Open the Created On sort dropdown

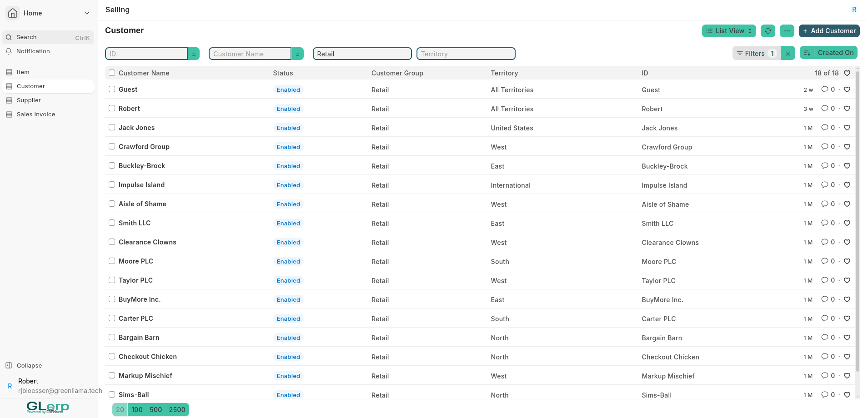[x=835, y=53]
